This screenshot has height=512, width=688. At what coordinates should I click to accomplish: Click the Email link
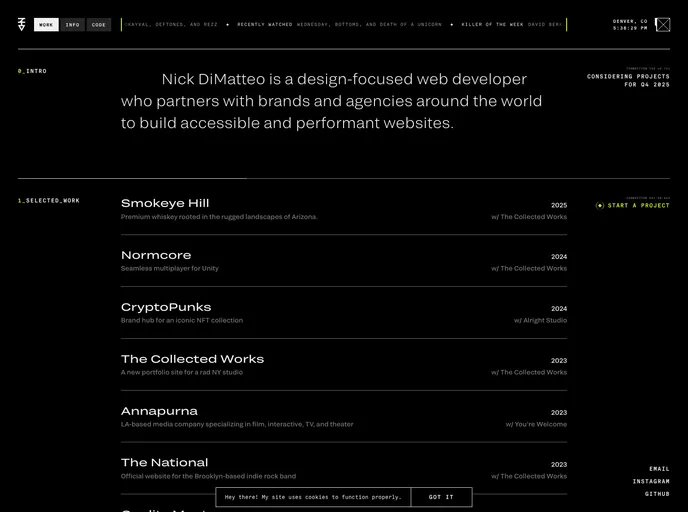(659, 469)
